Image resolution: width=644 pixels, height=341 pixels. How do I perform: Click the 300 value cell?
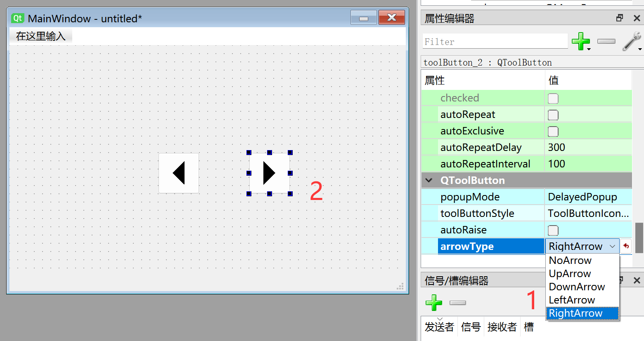click(588, 147)
